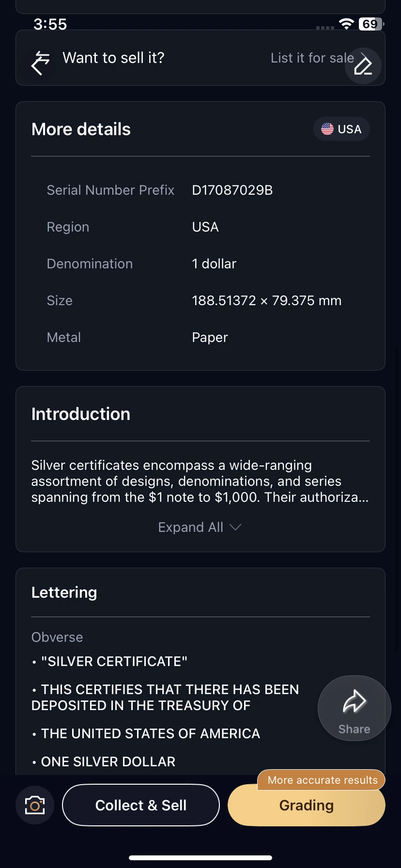Tap the Wi-Fi status icon
This screenshot has width=401, height=868.
(346, 24)
